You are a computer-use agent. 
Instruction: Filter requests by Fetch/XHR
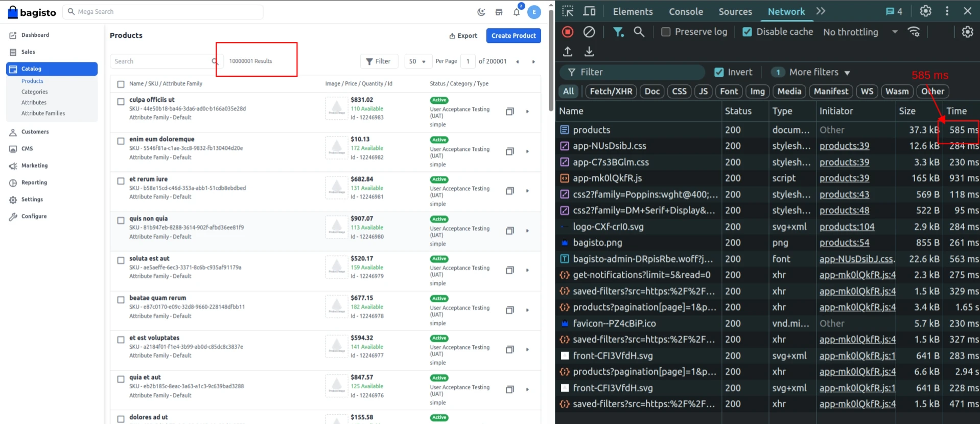pyautogui.click(x=611, y=91)
